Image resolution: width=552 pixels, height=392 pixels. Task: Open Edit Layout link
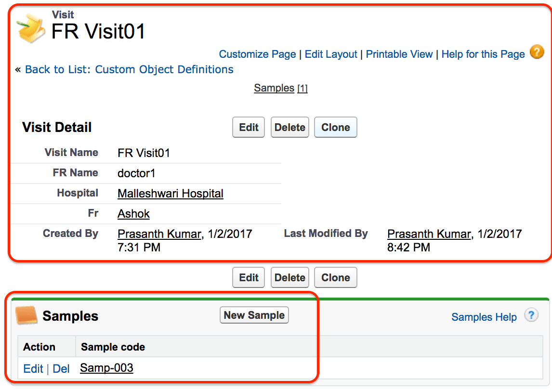[331, 54]
